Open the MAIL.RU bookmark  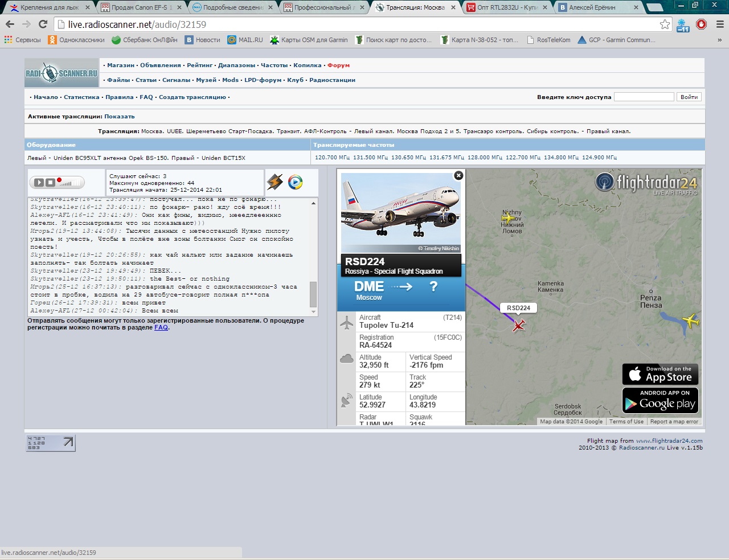[245, 40]
